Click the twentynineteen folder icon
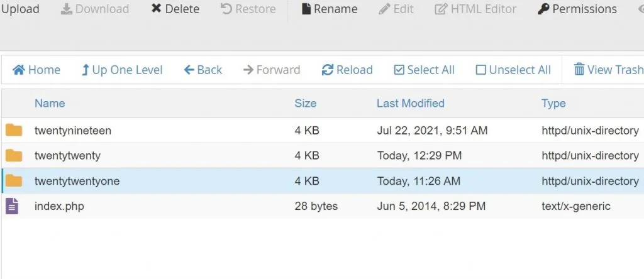The width and height of the screenshot is (644, 279). click(x=14, y=131)
